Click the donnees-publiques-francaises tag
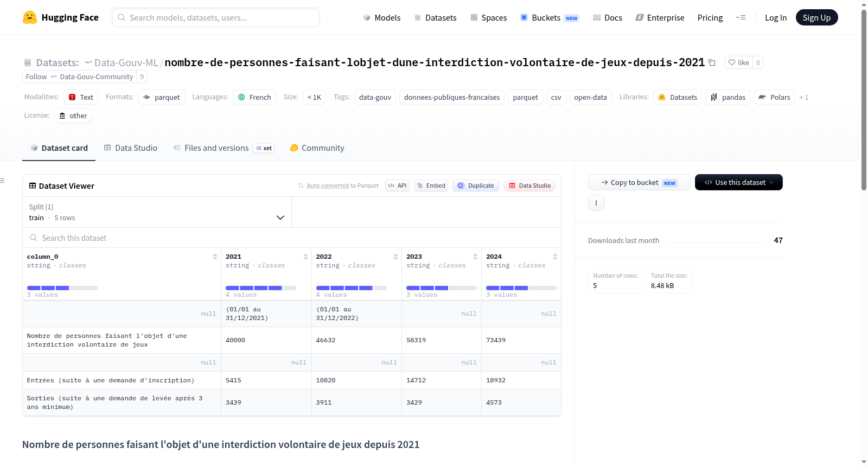 click(x=452, y=97)
